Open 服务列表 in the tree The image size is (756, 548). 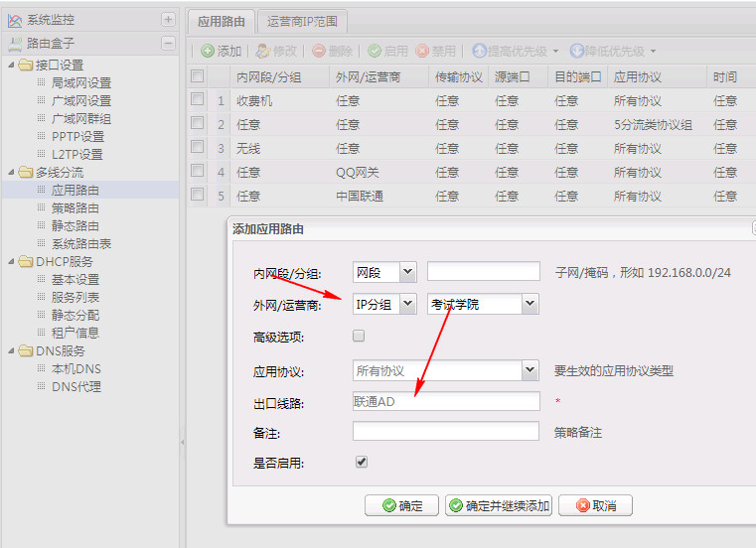click(x=76, y=297)
